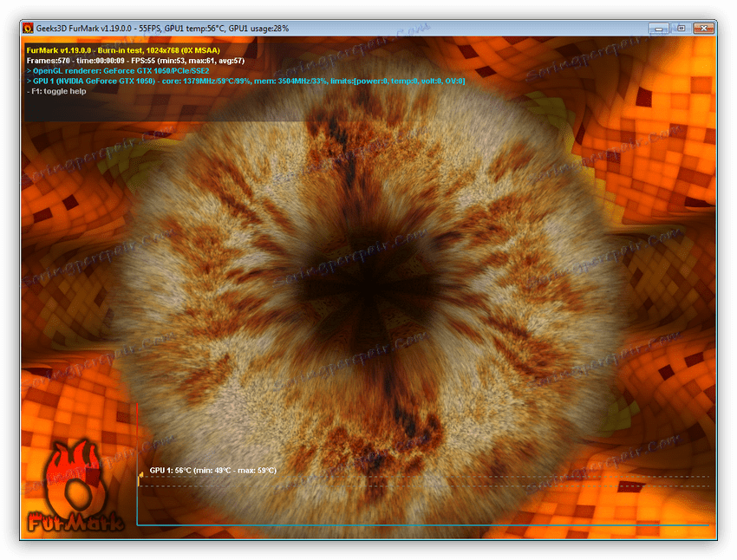Click the blue horizontal axis of the graph
The image size is (737, 560).
(423, 524)
